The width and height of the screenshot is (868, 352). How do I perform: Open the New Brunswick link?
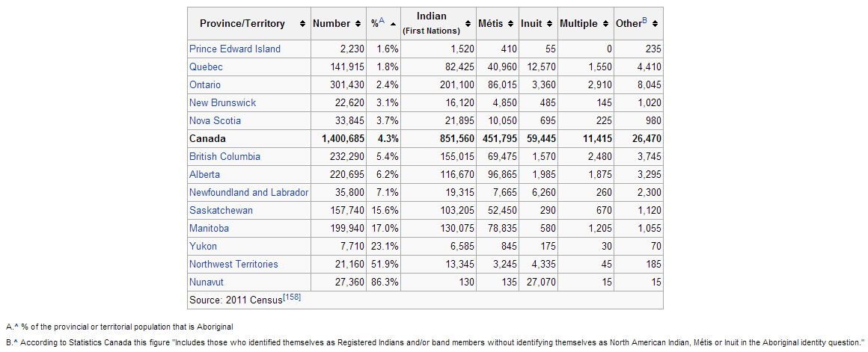pos(222,103)
